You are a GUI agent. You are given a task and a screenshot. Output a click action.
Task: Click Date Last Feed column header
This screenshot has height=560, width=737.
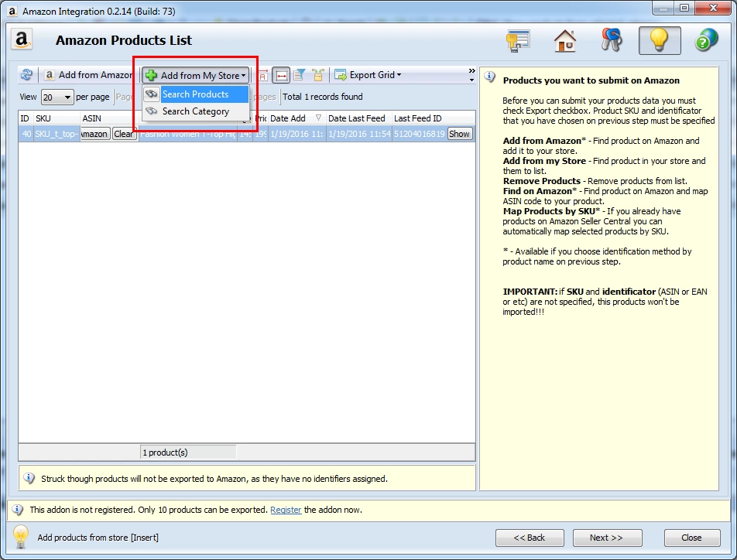click(358, 118)
